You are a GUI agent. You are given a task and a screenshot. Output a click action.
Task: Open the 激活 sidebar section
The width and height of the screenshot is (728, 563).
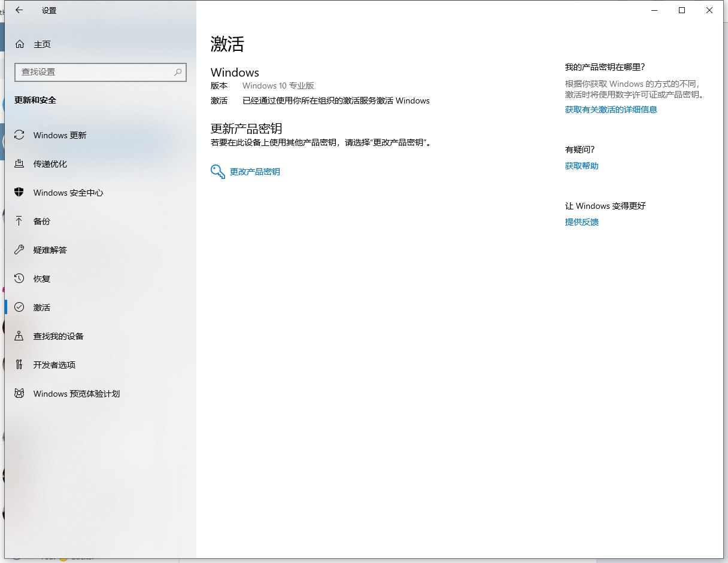(42, 308)
